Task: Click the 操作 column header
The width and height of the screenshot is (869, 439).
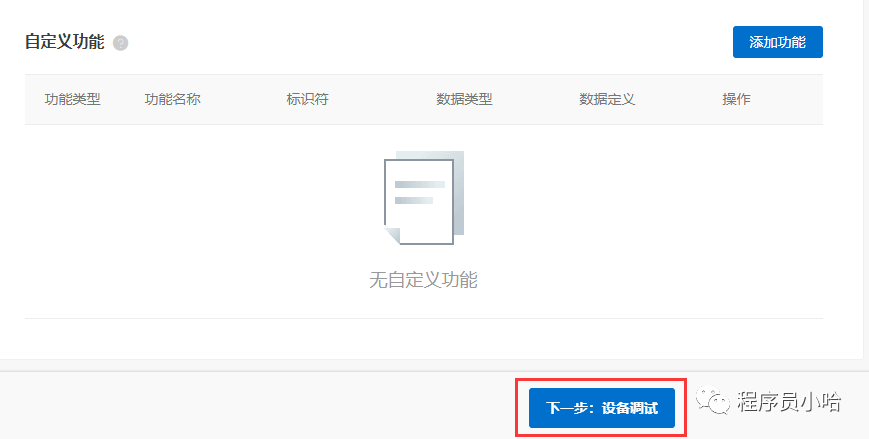Action: (x=736, y=100)
